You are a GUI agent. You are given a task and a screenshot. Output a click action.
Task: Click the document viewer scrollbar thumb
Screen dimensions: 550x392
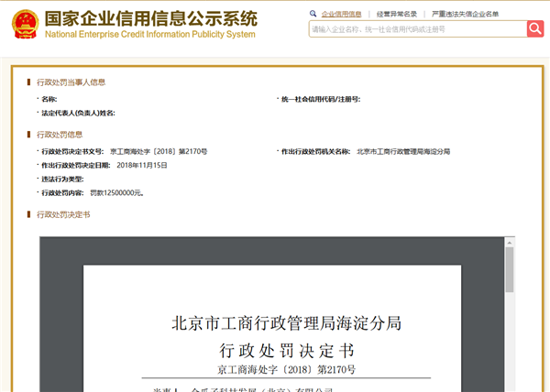point(510,270)
